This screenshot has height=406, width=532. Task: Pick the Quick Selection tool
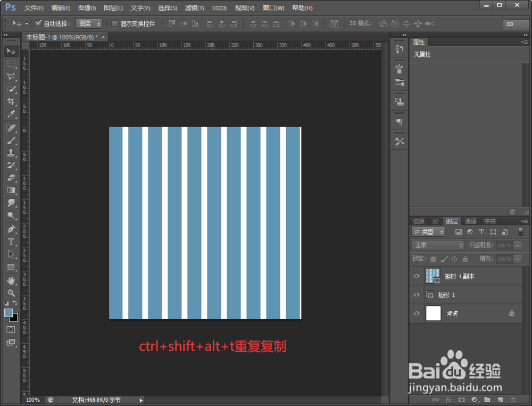click(x=11, y=89)
